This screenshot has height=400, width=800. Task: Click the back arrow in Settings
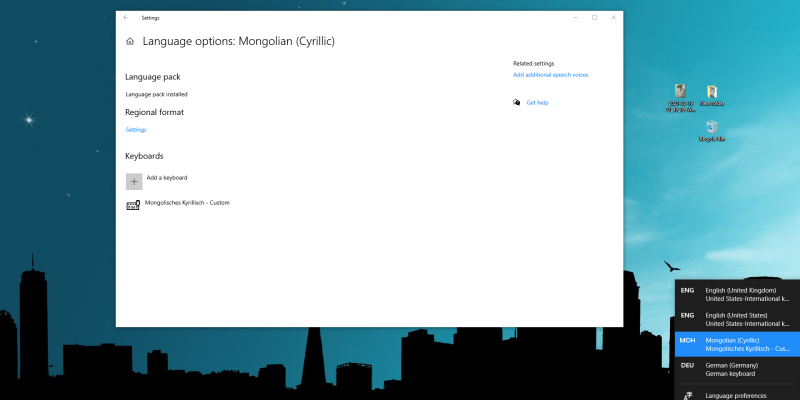pos(125,17)
